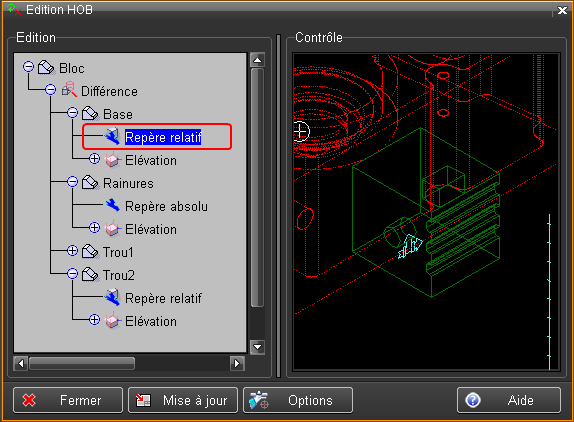Select the Rainures tree item
This screenshot has height=422, width=574.
(x=128, y=183)
